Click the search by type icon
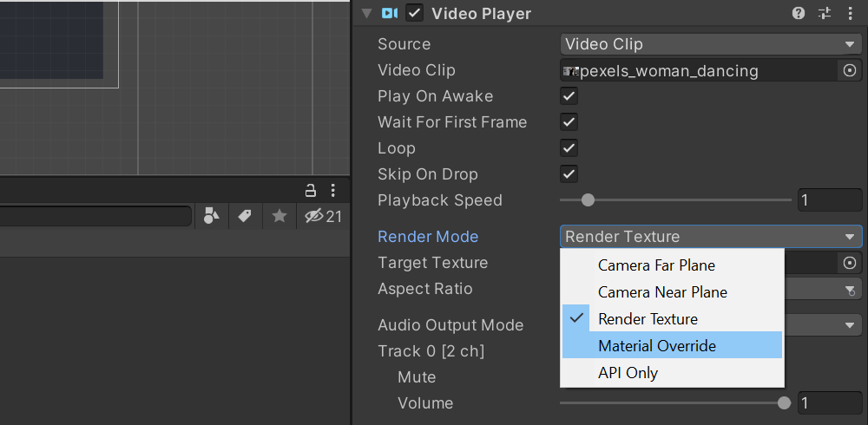This screenshot has height=425, width=868. pos(211,216)
